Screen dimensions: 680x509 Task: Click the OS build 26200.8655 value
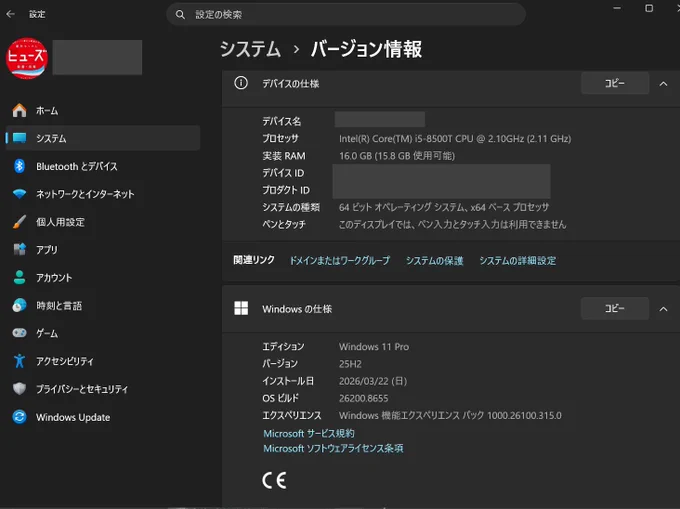tap(363, 398)
